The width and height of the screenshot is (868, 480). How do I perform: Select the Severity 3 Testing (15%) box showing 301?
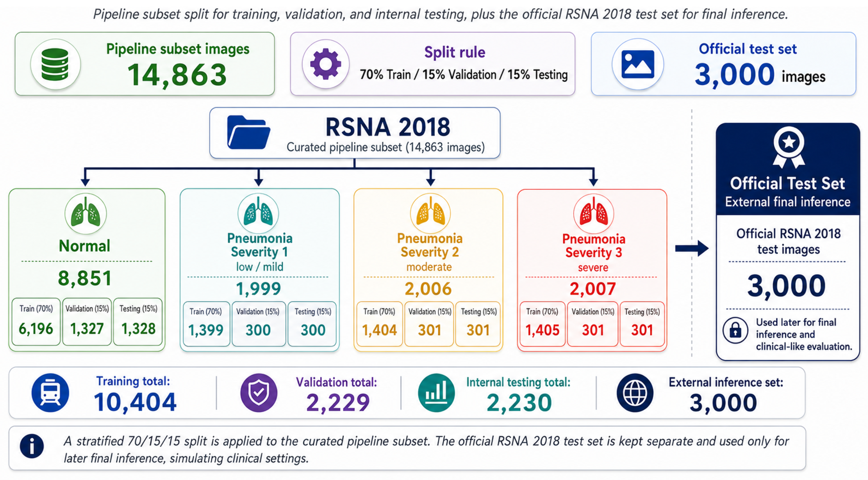click(x=642, y=324)
